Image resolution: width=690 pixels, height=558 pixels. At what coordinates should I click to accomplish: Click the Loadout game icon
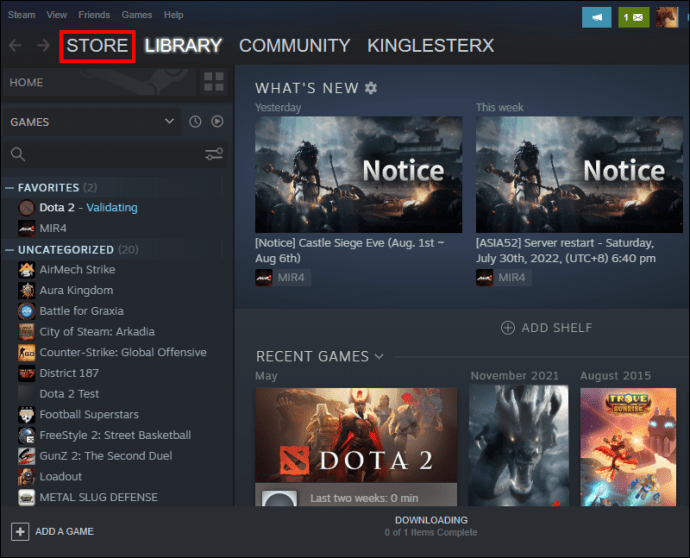coord(26,477)
